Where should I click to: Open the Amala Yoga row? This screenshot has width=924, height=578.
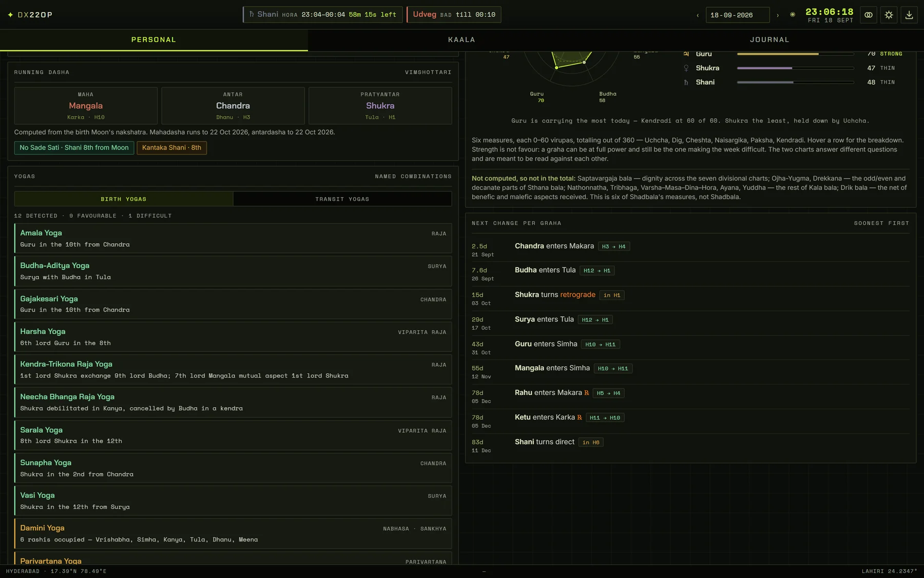tap(233, 238)
